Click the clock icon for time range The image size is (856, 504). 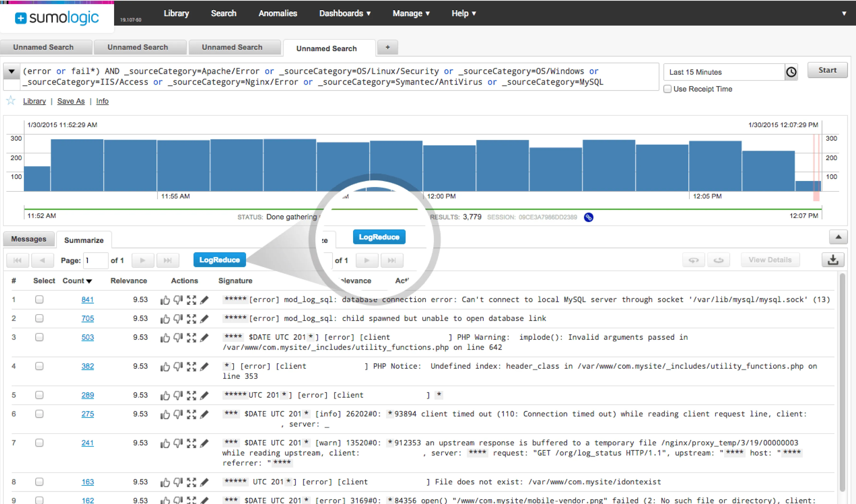tap(791, 72)
